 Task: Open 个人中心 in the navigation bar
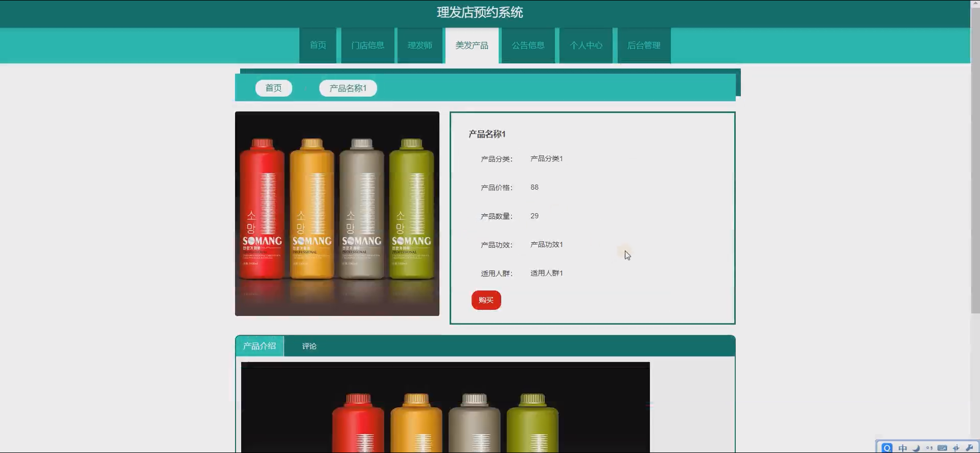(586, 45)
